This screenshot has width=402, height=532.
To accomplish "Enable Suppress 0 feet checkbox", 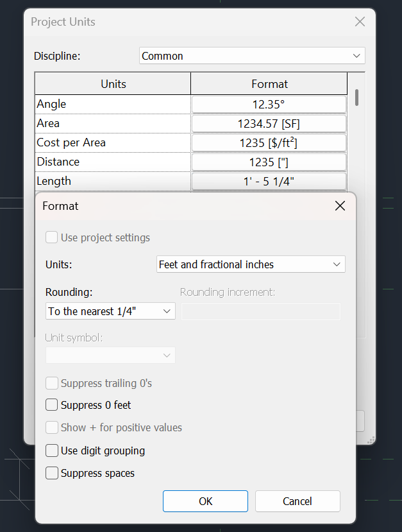I will point(52,405).
